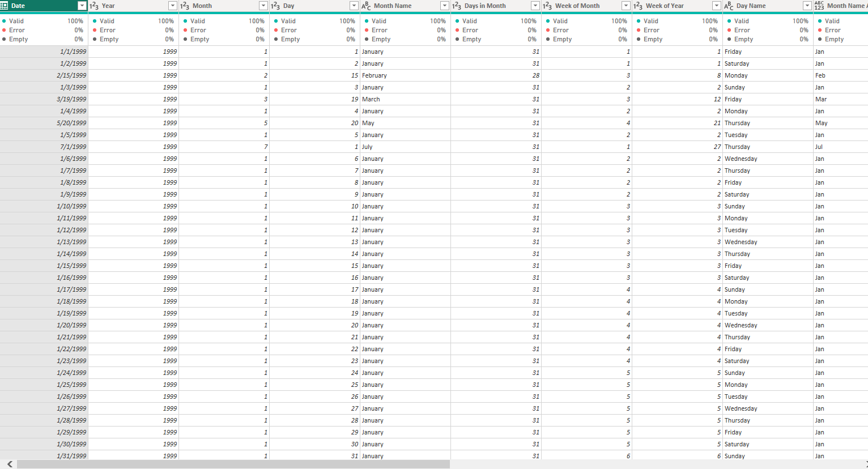868x469 pixels.
Task: Click the Month column number type icon
Action: pyautogui.click(x=185, y=6)
